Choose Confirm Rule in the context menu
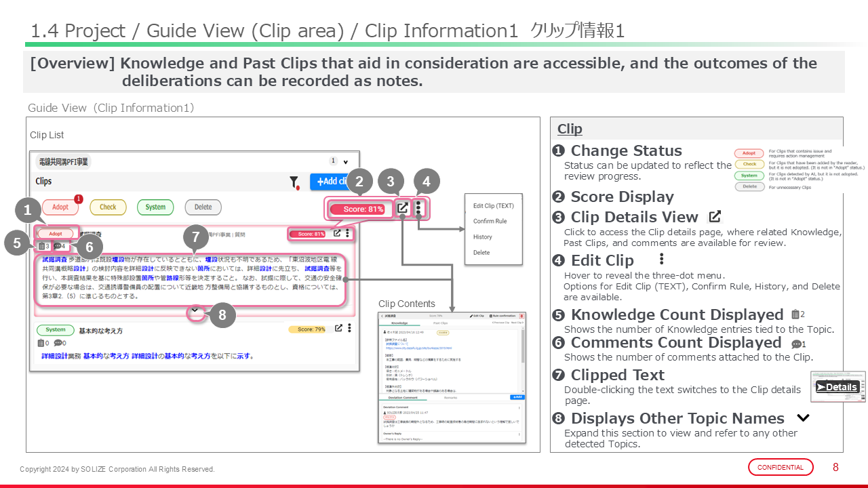 [x=490, y=222]
